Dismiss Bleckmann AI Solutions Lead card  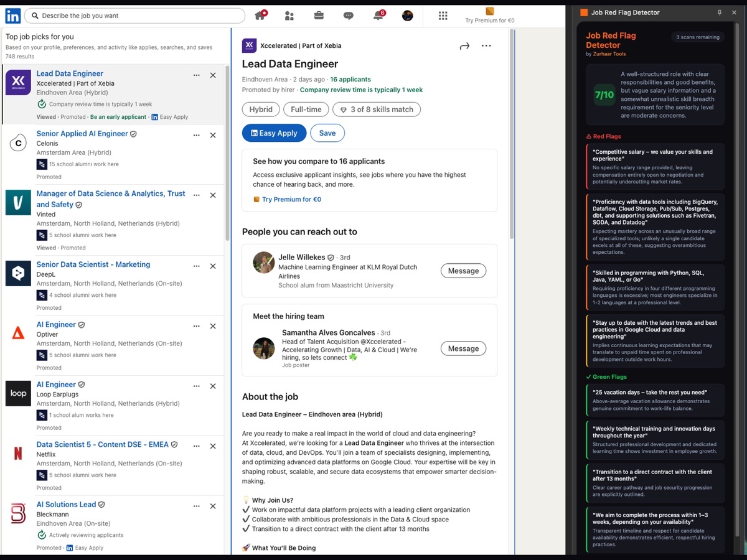pos(213,506)
